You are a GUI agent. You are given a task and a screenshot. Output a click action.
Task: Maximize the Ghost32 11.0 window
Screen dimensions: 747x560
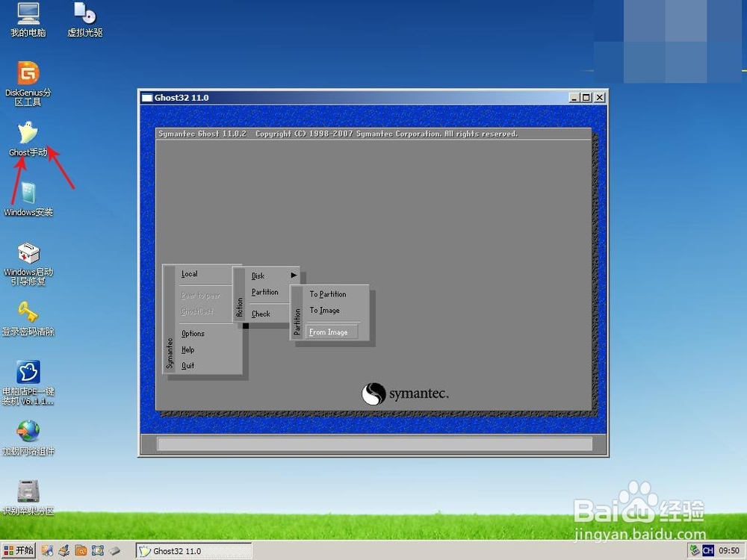tap(586, 98)
